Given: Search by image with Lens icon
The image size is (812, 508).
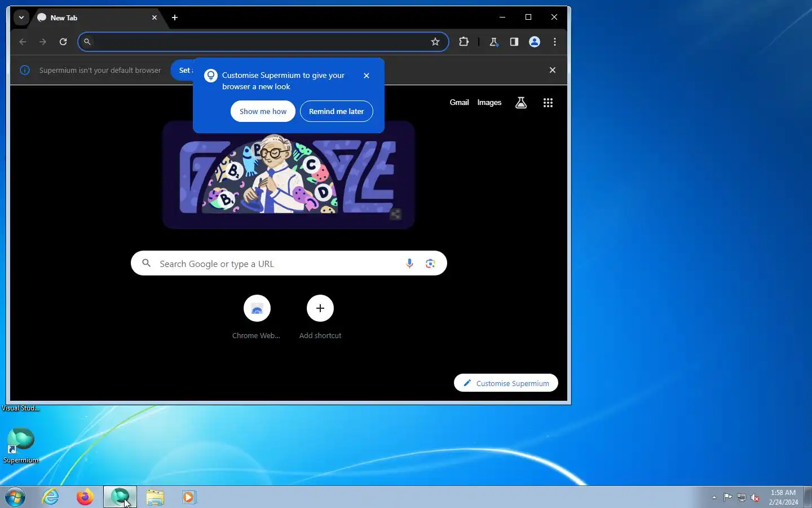Looking at the screenshot, I should [430, 264].
